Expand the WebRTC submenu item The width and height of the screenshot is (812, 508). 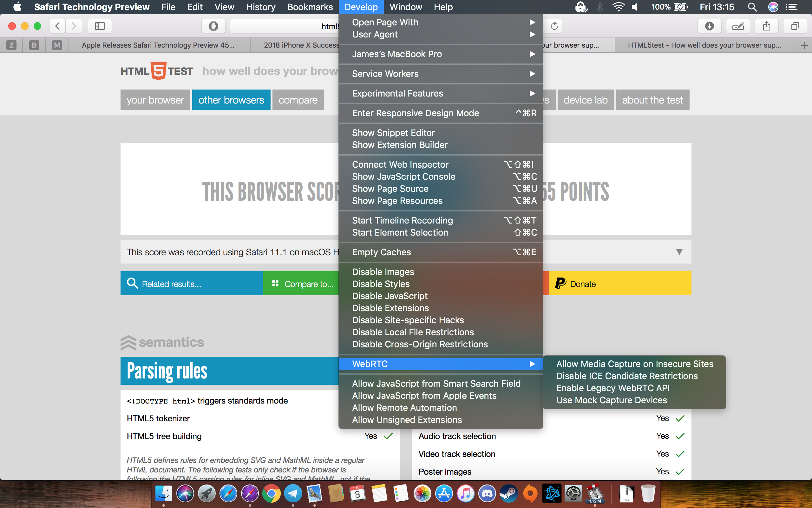coord(441,364)
